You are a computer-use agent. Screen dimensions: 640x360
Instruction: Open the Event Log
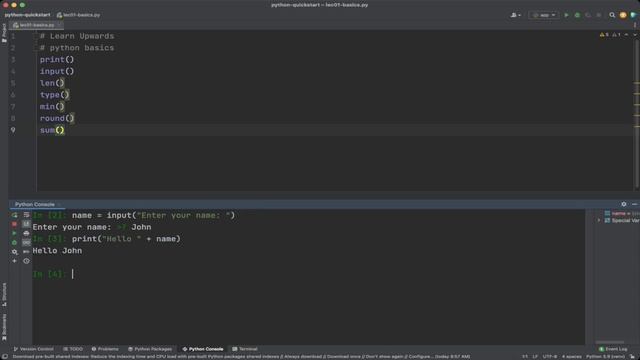[613, 349]
